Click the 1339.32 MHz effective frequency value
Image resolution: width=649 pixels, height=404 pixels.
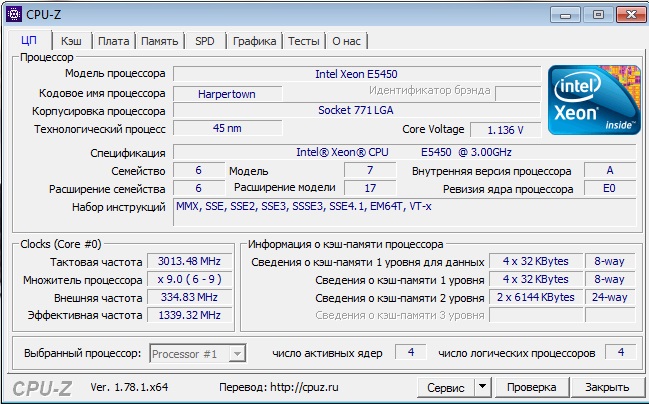[x=189, y=315]
